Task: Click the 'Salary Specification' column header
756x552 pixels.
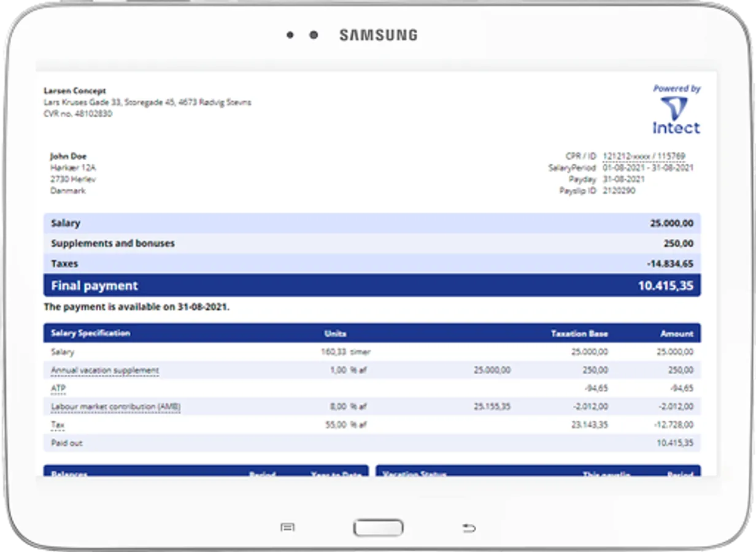Action: tap(90, 333)
